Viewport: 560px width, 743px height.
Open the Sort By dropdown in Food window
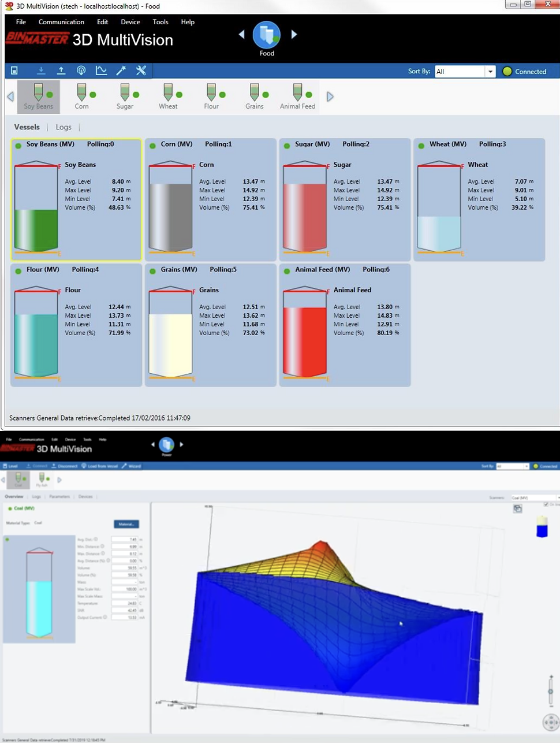[465, 72]
